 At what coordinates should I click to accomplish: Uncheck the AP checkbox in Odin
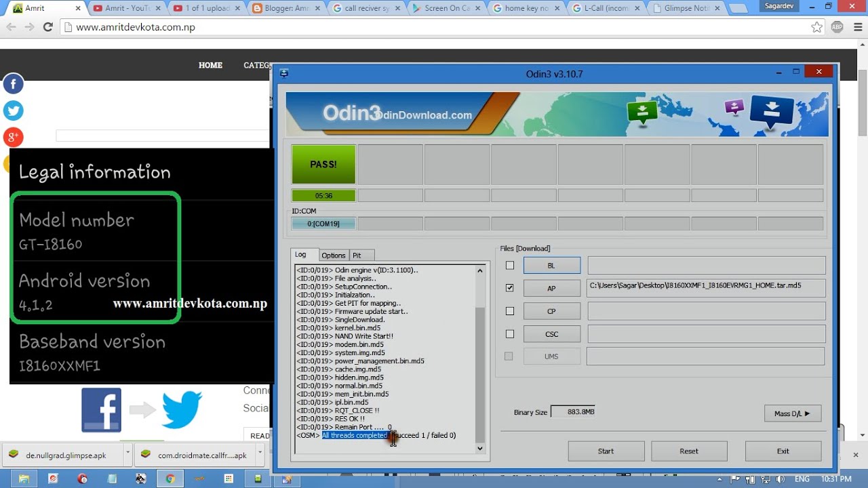click(x=510, y=287)
